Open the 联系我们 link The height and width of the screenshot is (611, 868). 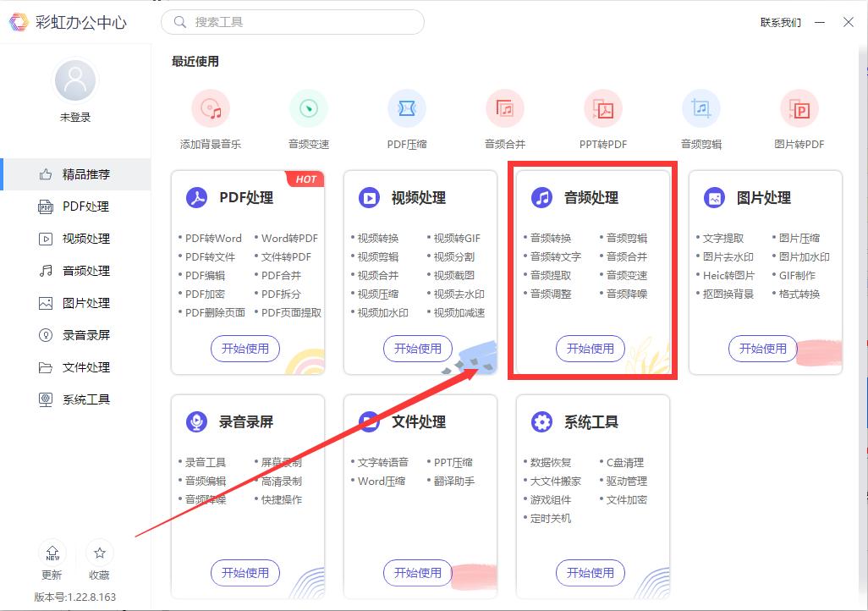point(780,23)
